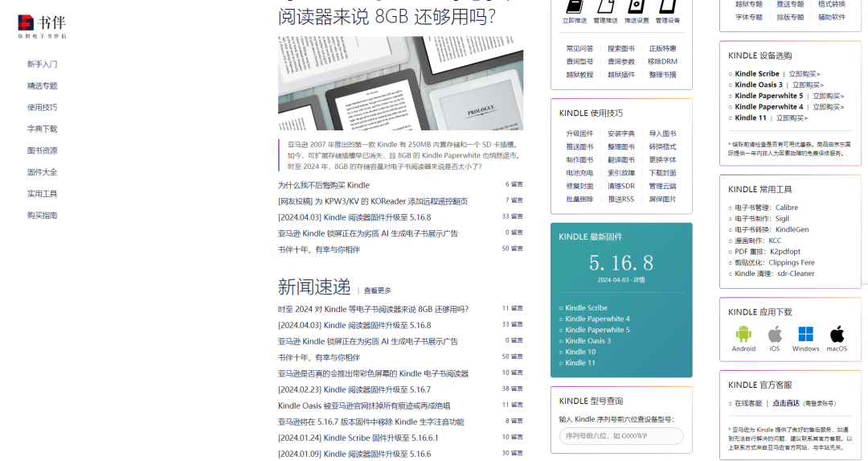Click 立即购买 next to Kindle Oasis 3
Screen dimensions: 868x461
808,84
